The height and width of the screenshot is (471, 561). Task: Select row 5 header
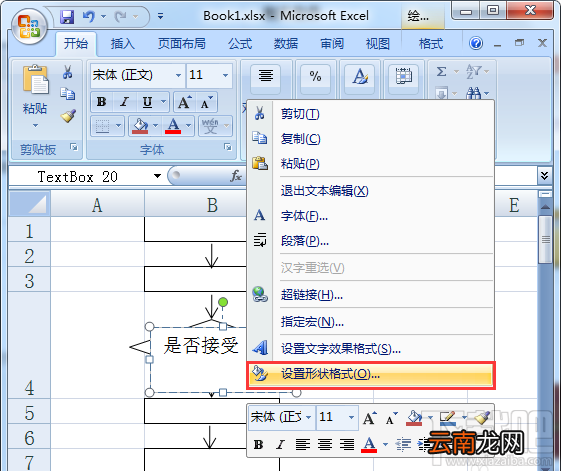[x=29, y=412]
